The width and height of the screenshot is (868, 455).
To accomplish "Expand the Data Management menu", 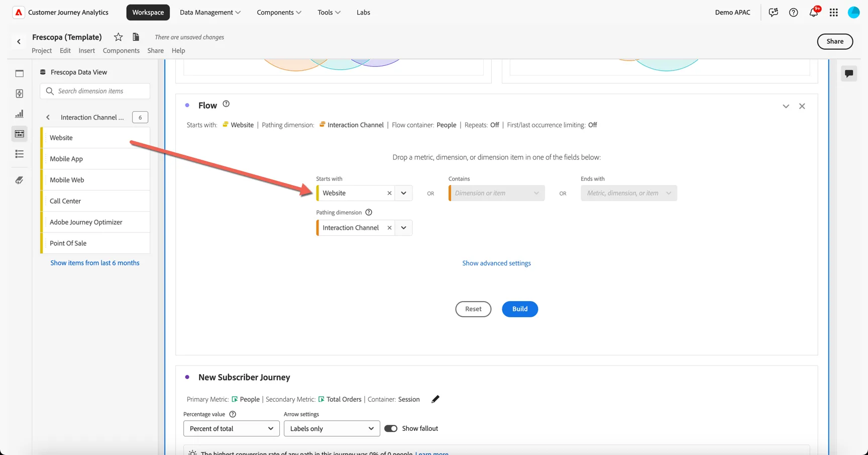I will [210, 13].
